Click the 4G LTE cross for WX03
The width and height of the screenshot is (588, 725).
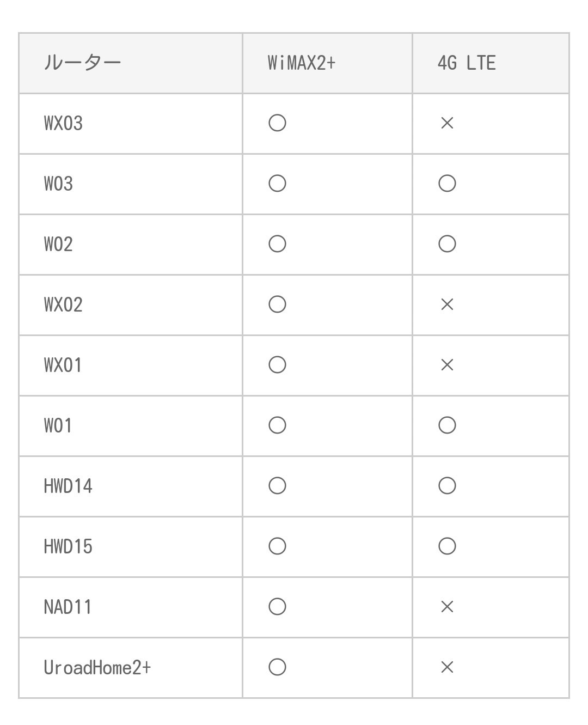447,123
